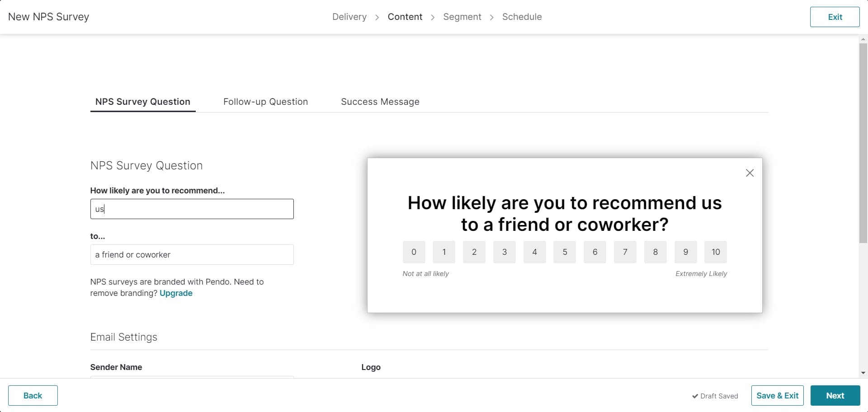Click the scrollbar down arrow
This screenshot has width=868, height=412.
[863, 373]
